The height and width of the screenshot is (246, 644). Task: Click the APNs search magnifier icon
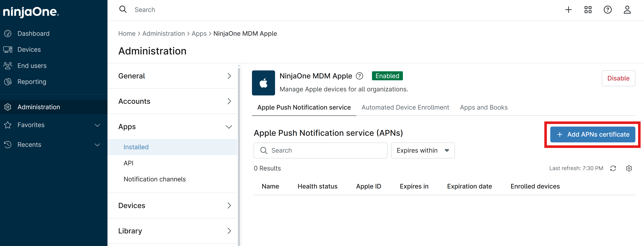(264, 150)
